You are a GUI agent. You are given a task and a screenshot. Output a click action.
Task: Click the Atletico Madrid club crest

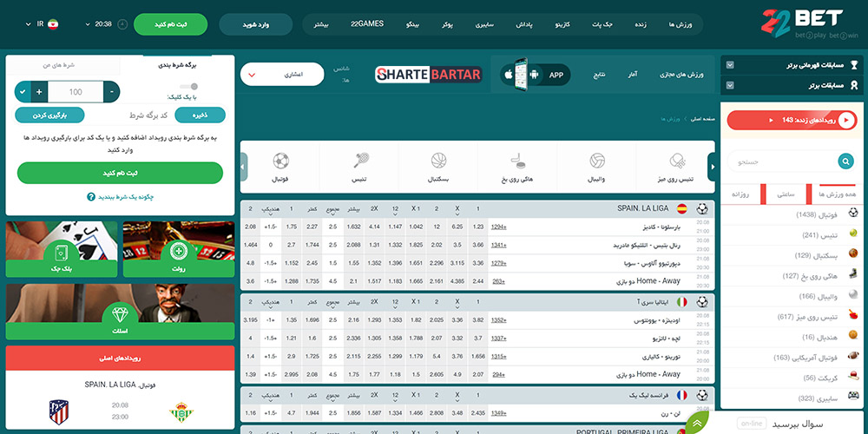(x=59, y=411)
